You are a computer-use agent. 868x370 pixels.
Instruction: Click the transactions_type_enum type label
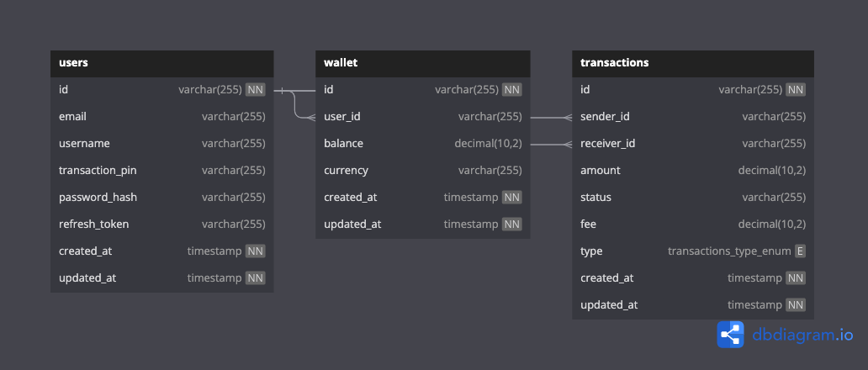(729, 251)
